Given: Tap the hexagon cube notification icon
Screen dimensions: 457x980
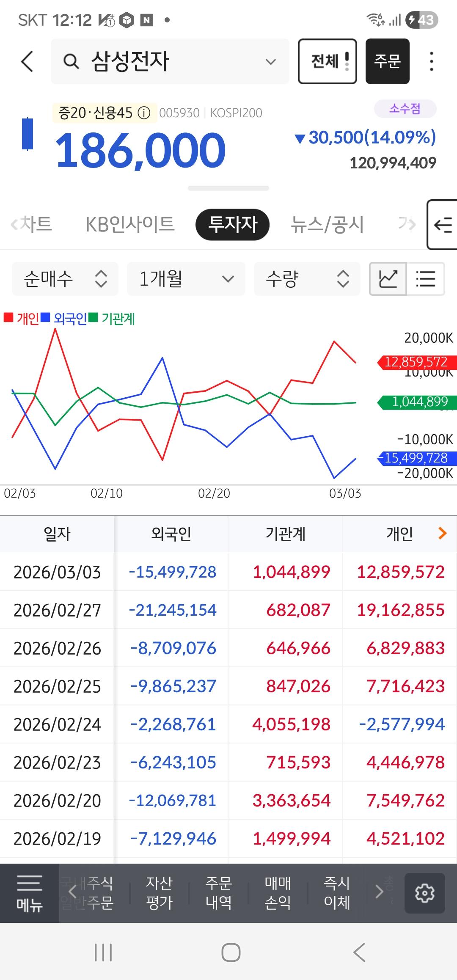Looking at the screenshot, I should tap(127, 20).
